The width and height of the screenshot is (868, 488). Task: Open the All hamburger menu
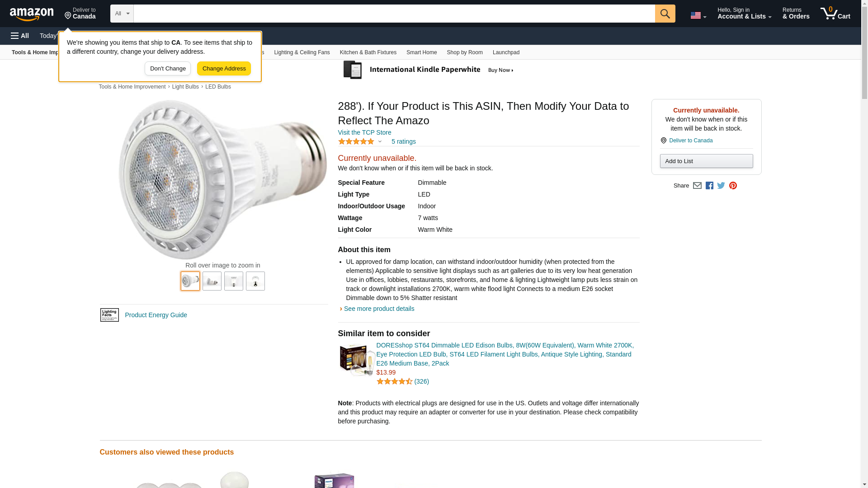click(20, 36)
